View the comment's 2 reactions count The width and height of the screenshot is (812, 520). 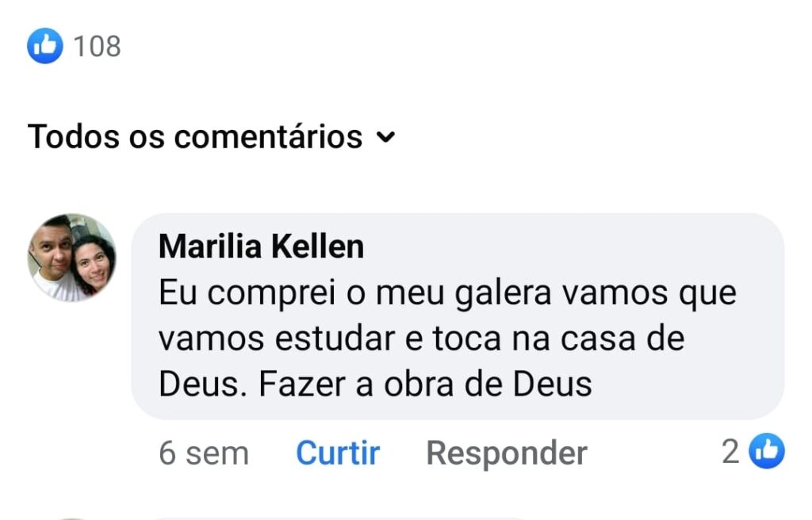[x=730, y=452]
